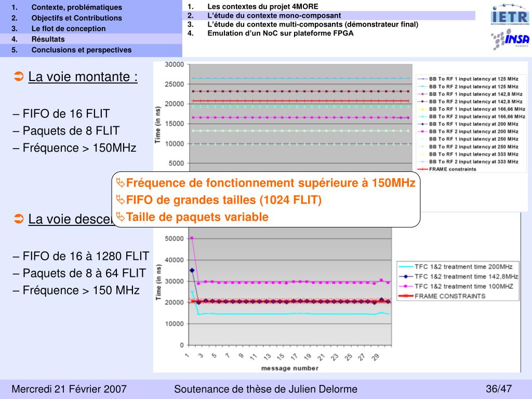Open 'Conclusions et perspectives' section
This screenshot has height=399, width=532.
coord(82,50)
